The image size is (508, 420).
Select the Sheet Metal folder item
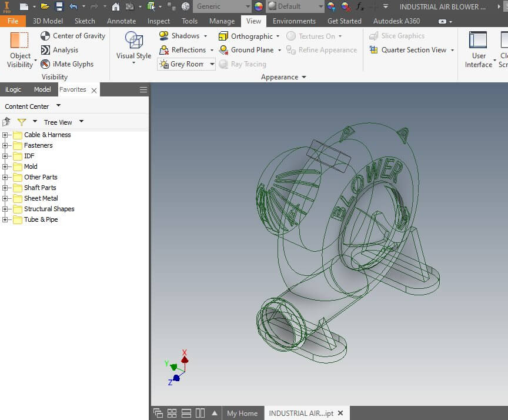(x=41, y=198)
